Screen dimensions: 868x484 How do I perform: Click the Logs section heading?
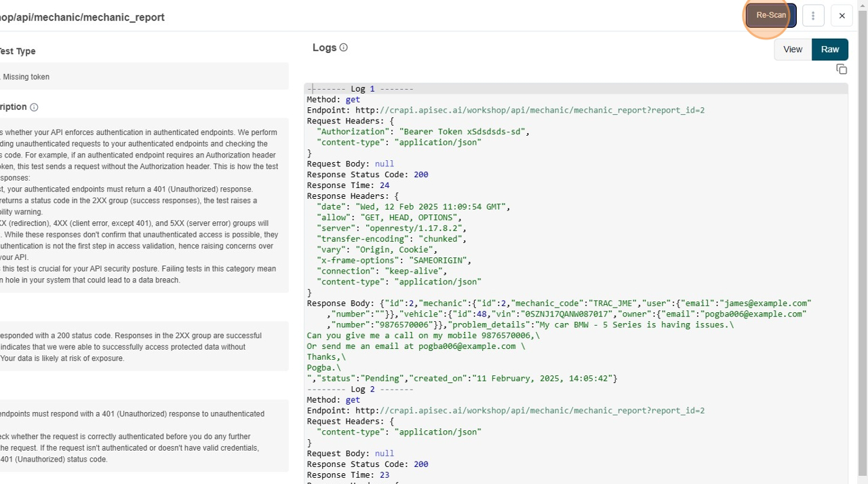click(x=324, y=48)
